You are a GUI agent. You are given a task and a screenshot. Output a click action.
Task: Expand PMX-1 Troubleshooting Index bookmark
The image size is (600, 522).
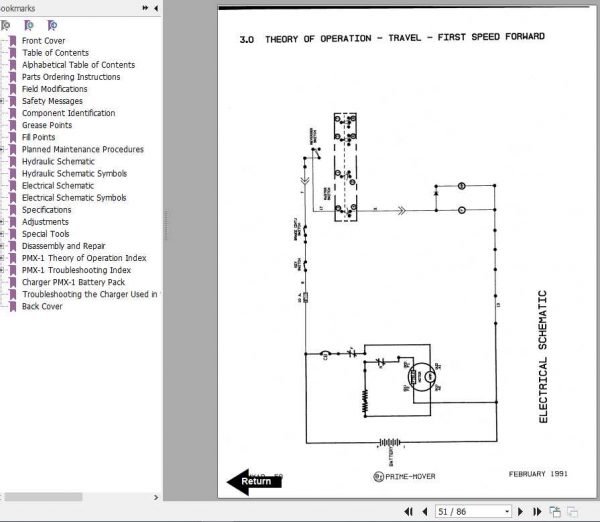[x=2, y=270]
